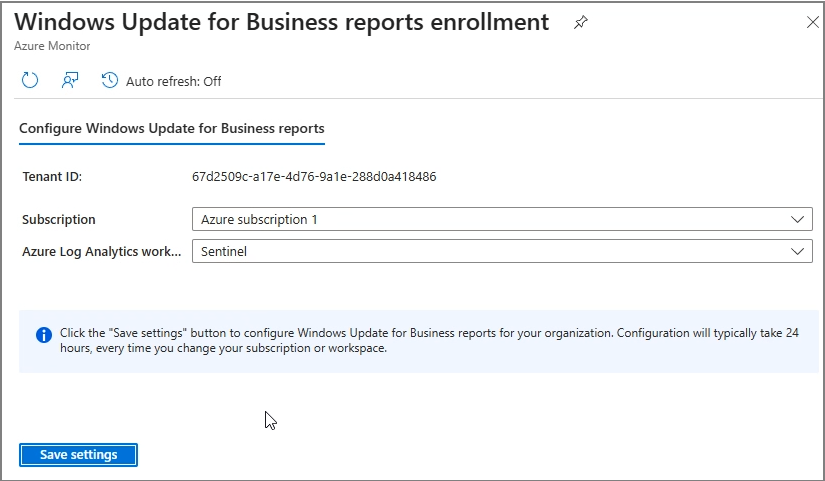Viewport: 825px width, 481px height.
Task: Open the Subscription dropdown
Action: (502, 219)
